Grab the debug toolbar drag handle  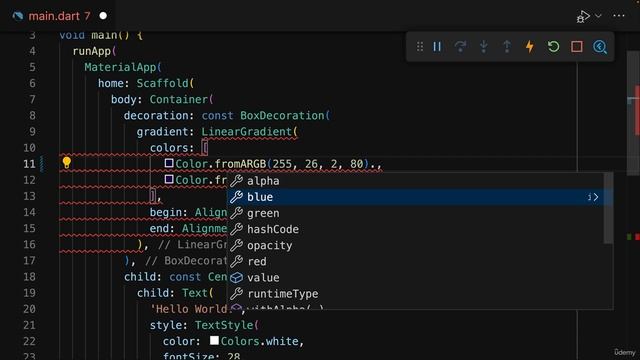pos(420,47)
